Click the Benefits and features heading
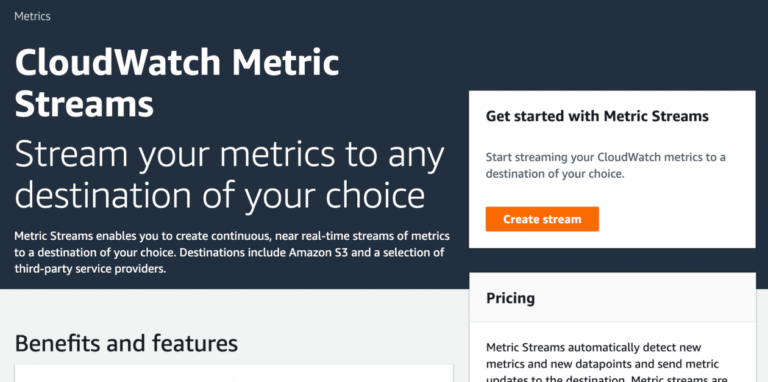768x382 pixels. pyautogui.click(x=126, y=343)
